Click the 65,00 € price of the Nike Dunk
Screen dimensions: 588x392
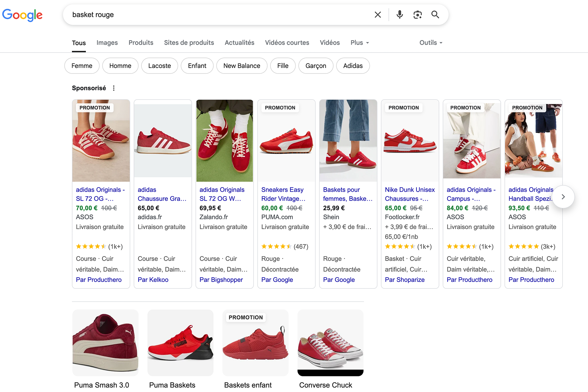(396, 208)
